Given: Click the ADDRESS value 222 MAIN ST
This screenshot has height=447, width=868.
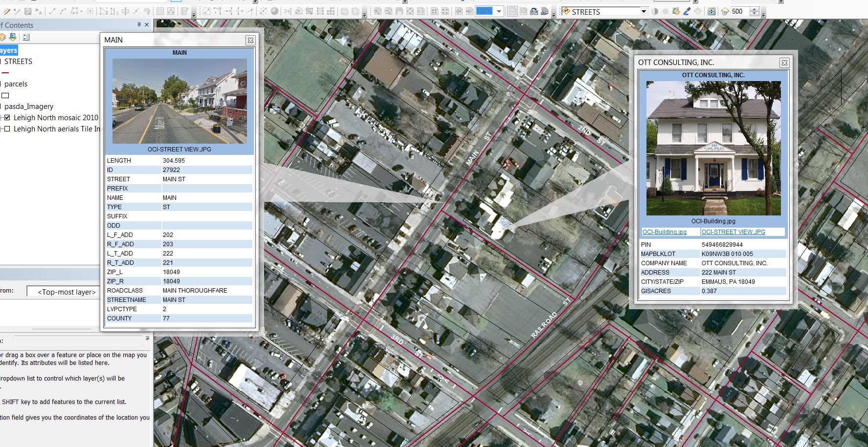Looking at the screenshot, I should click(x=718, y=273).
